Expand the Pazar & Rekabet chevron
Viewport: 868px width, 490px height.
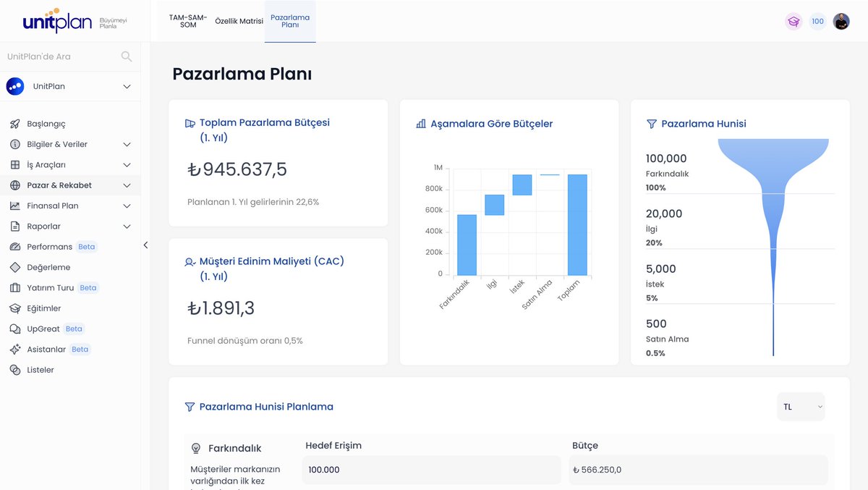tap(127, 185)
